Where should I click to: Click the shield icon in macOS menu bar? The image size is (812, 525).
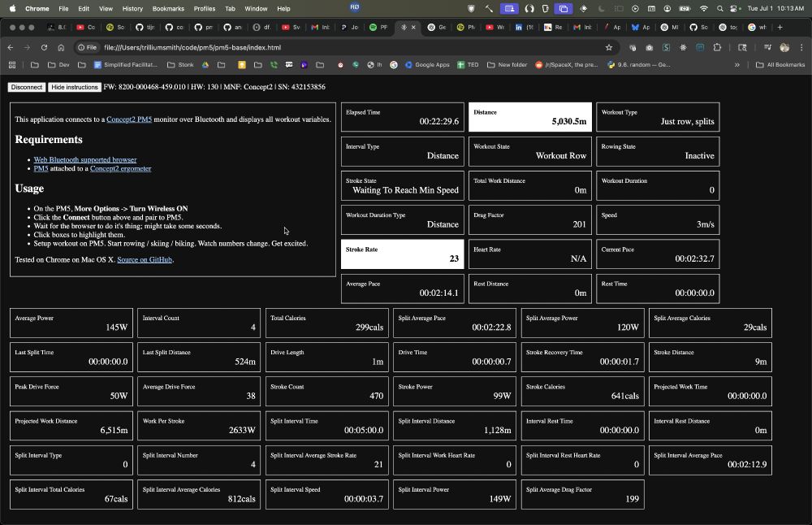tap(471, 8)
